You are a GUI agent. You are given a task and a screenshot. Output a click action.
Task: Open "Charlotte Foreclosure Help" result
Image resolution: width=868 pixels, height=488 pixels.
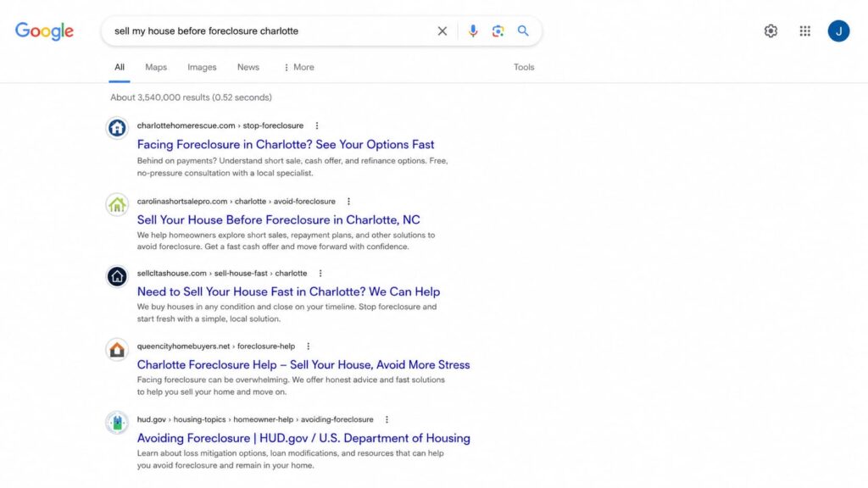(x=303, y=364)
